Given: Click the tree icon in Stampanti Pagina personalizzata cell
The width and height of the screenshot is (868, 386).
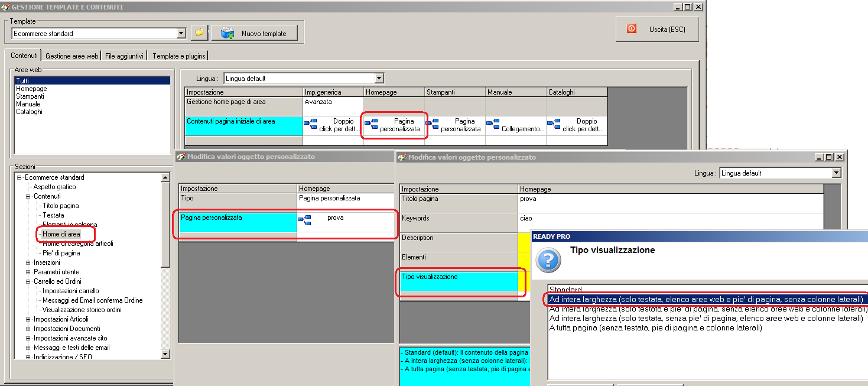Looking at the screenshot, I should [x=432, y=124].
